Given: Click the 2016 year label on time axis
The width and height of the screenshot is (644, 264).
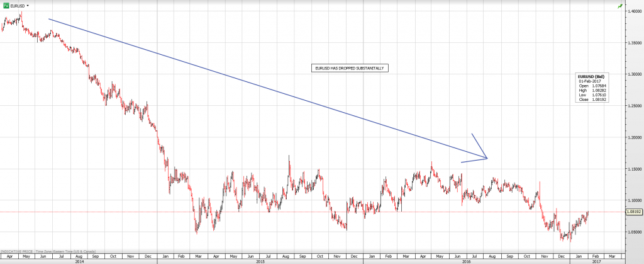Looking at the screenshot, I should pos(466,261).
